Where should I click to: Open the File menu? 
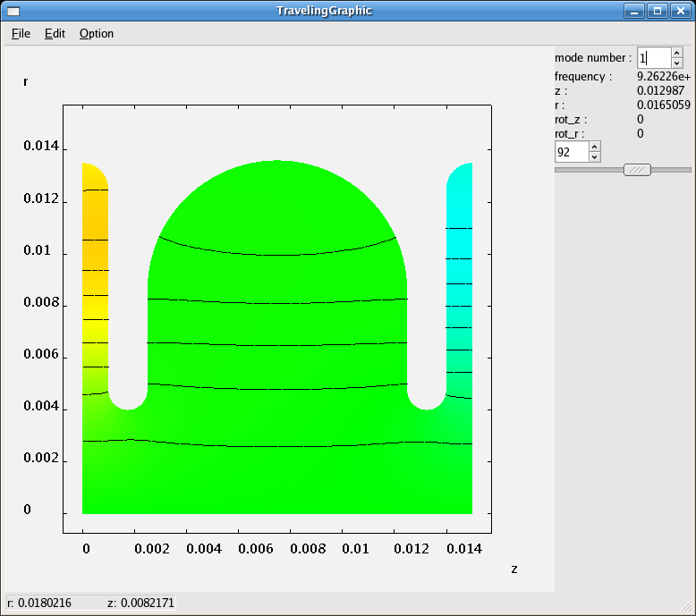click(x=21, y=34)
